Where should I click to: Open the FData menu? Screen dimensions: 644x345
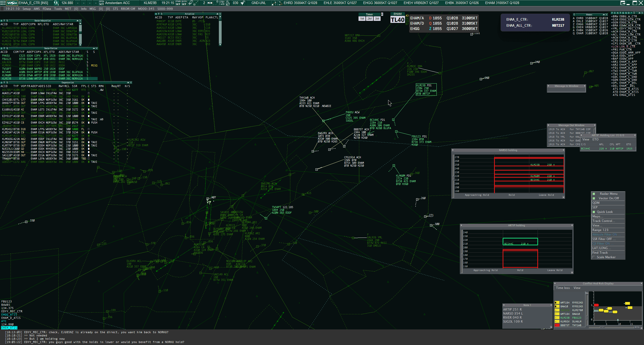(47, 9)
